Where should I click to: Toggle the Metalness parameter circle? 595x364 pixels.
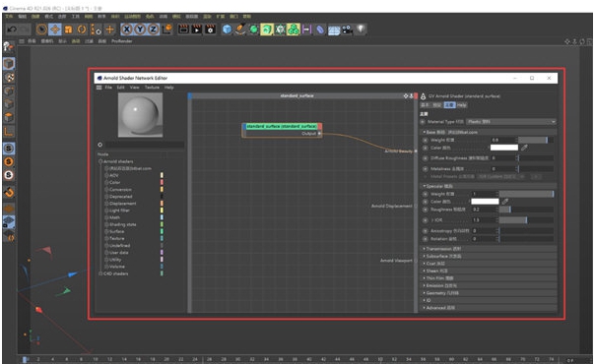426,169
